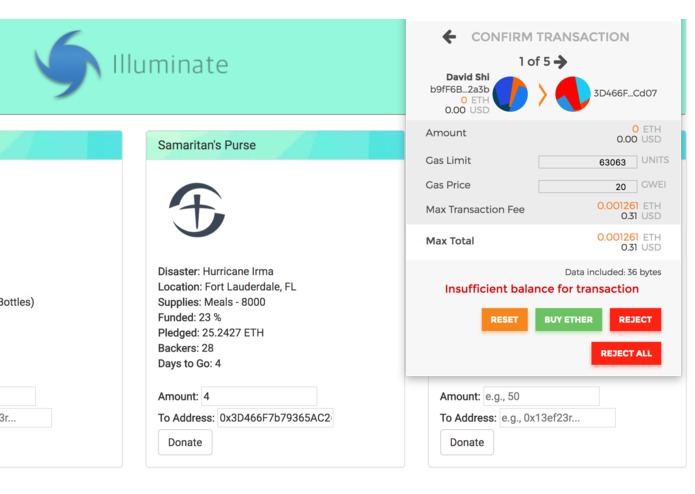Click the Gas Price label
The height and width of the screenshot is (494, 695).
(x=448, y=185)
